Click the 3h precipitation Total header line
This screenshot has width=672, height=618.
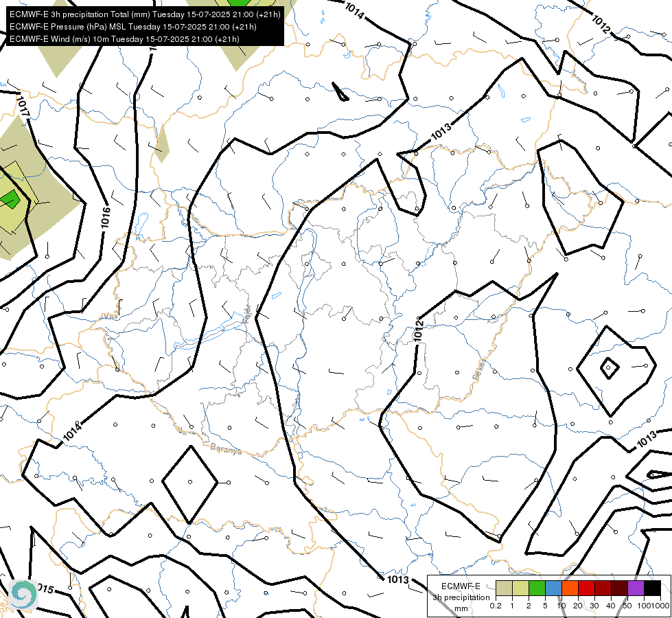click(145, 14)
